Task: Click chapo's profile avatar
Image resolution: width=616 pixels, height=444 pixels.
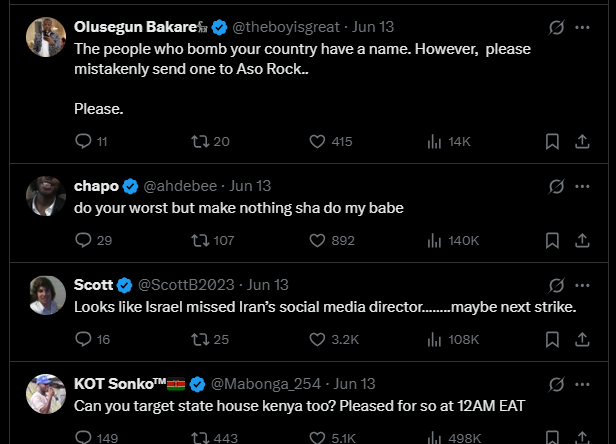Action: 46,196
